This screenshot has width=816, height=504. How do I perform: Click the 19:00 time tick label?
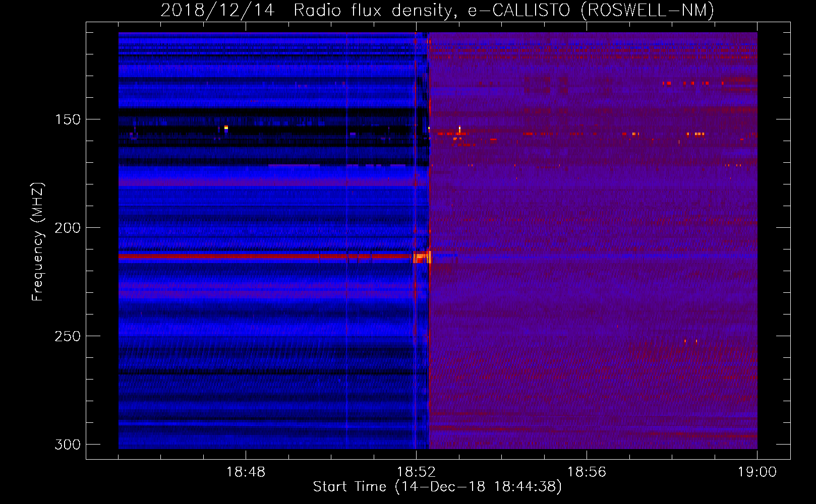[757, 472]
